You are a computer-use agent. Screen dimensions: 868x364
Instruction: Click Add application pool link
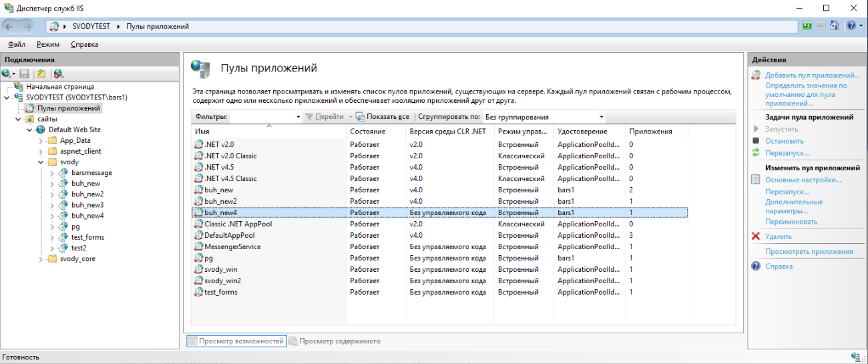[x=812, y=75]
